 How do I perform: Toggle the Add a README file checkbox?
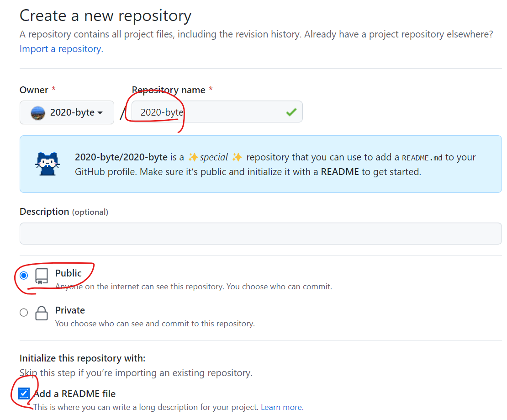click(x=24, y=393)
